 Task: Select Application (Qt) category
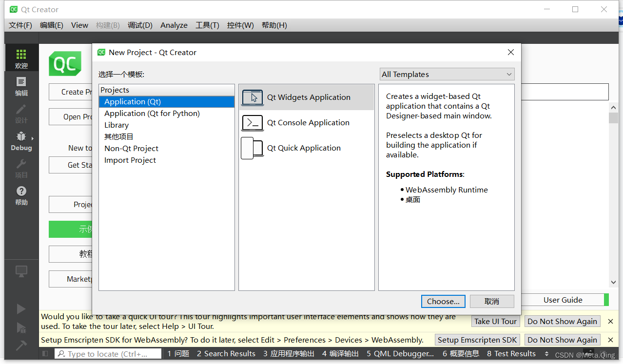coord(167,101)
